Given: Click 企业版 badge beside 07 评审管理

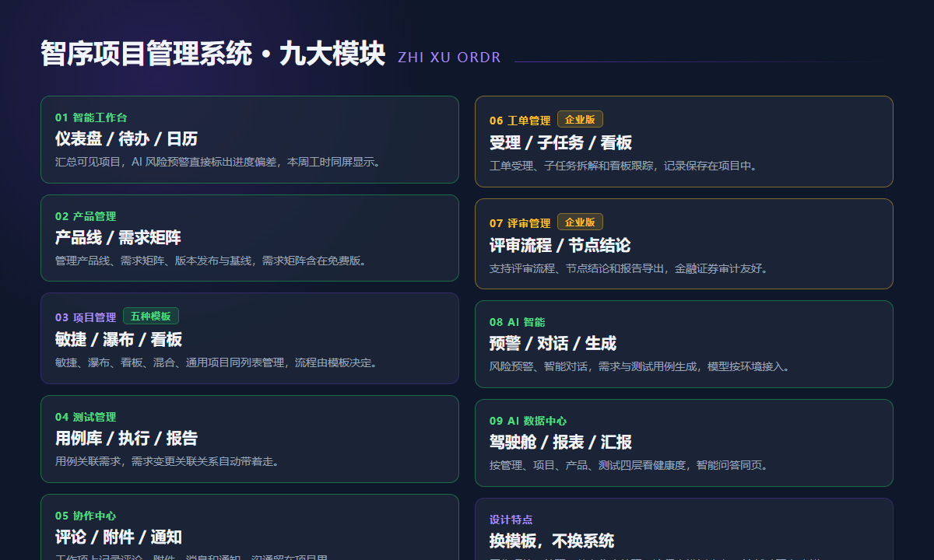Looking at the screenshot, I should 580,222.
